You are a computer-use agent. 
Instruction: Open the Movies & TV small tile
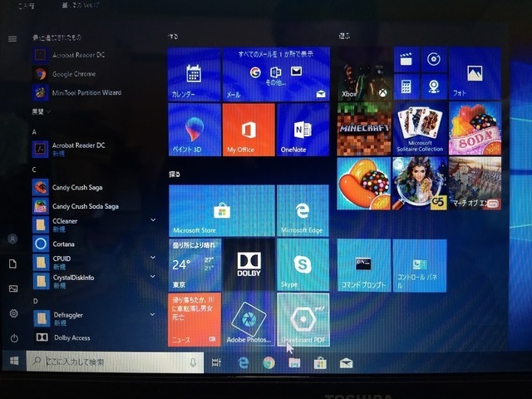pyautogui.click(x=406, y=60)
